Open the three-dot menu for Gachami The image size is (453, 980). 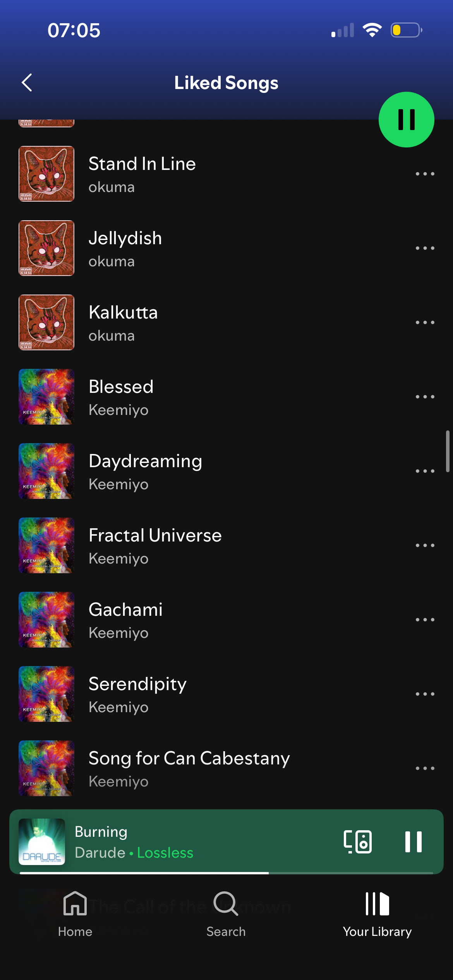click(425, 620)
